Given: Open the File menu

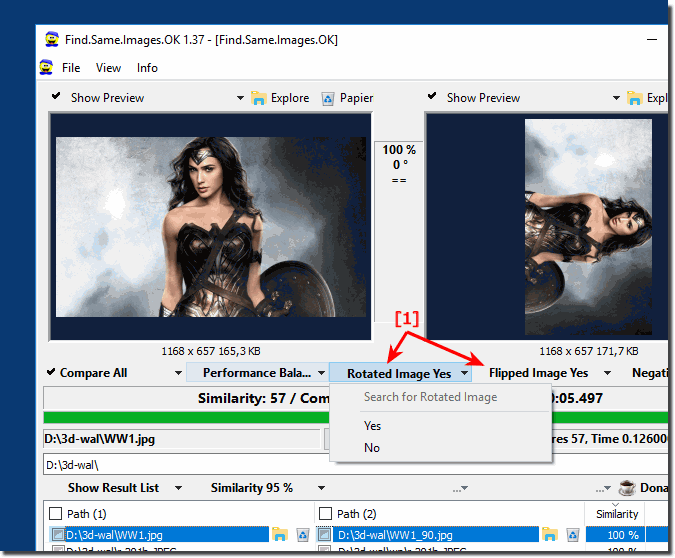Looking at the screenshot, I should click(71, 68).
